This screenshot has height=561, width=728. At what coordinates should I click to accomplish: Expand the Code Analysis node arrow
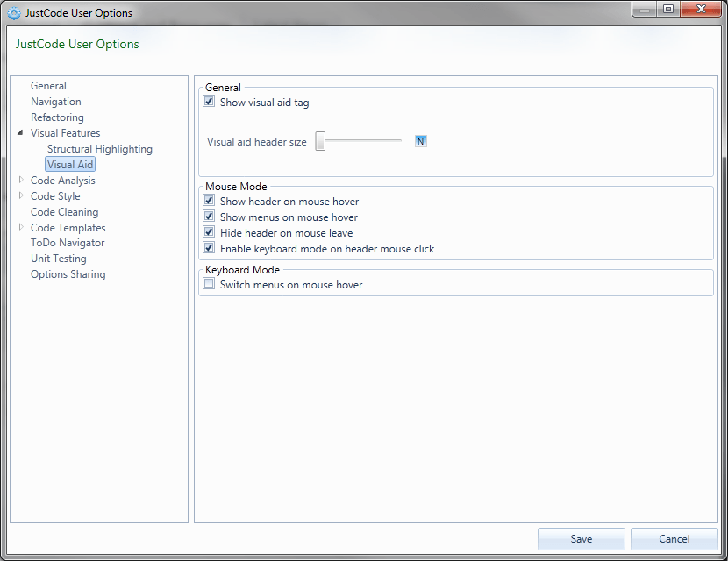pyautogui.click(x=21, y=180)
